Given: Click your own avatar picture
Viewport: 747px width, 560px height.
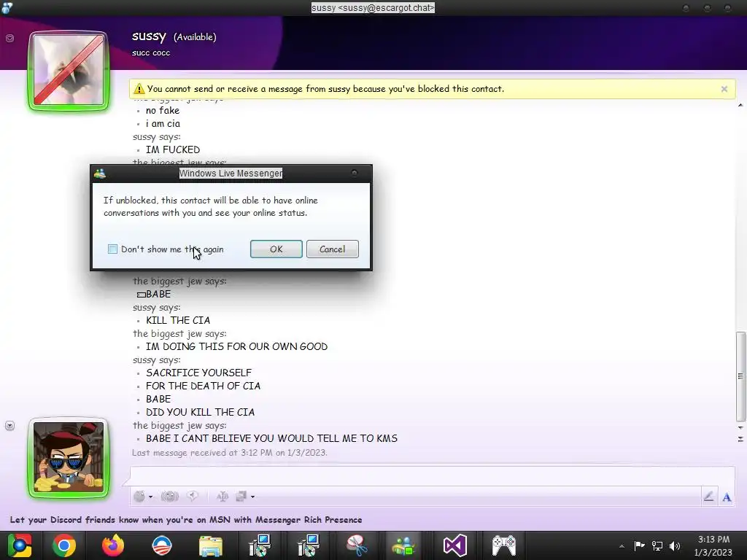Looking at the screenshot, I should coord(69,458).
